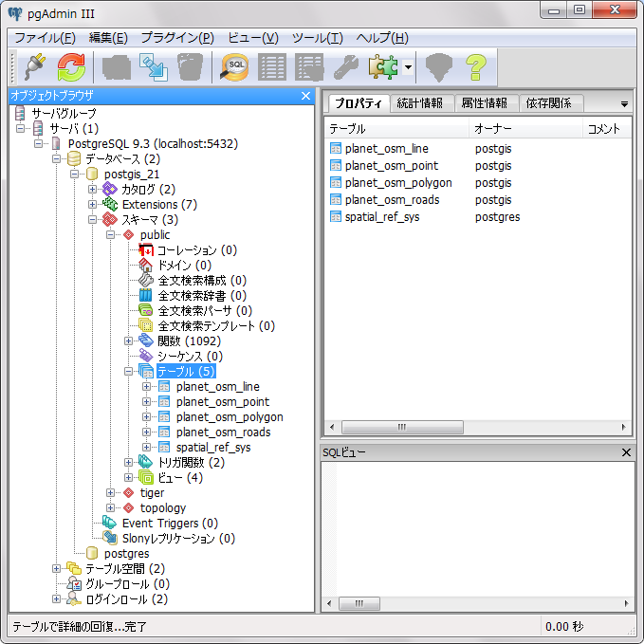The image size is (644, 644).
Task: Select planet_osm_polygon in the object tree
Action: click(230, 417)
